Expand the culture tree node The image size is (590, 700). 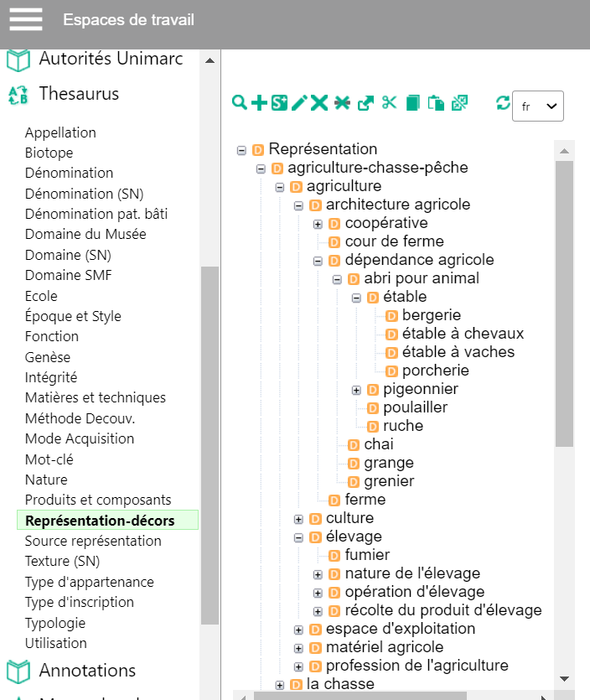[x=298, y=519]
